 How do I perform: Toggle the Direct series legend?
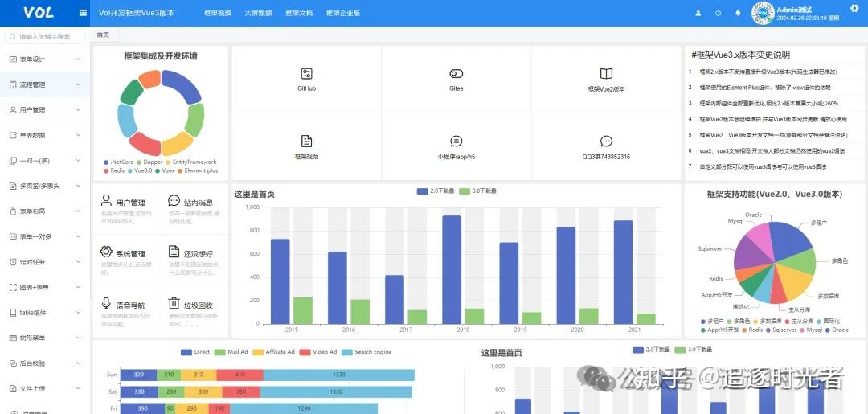[x=195, y=352]
